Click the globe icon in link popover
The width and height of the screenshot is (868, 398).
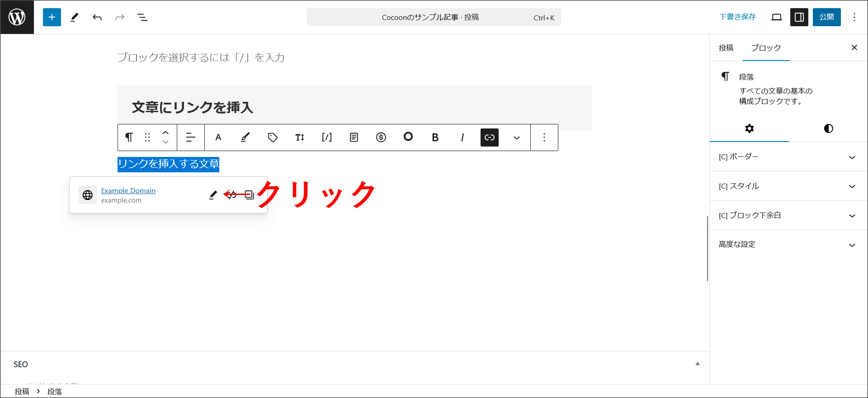click(x=88, y=195)
